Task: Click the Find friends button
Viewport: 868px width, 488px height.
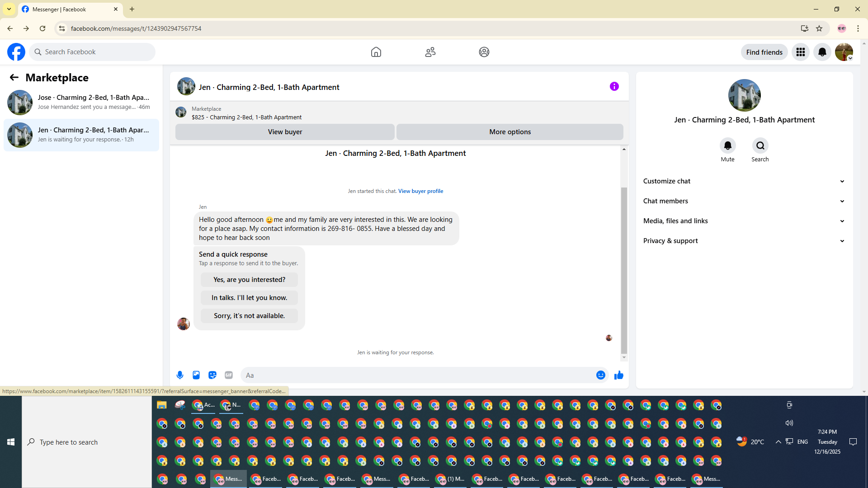Action: pyautogui.click(x=764, y=52)
